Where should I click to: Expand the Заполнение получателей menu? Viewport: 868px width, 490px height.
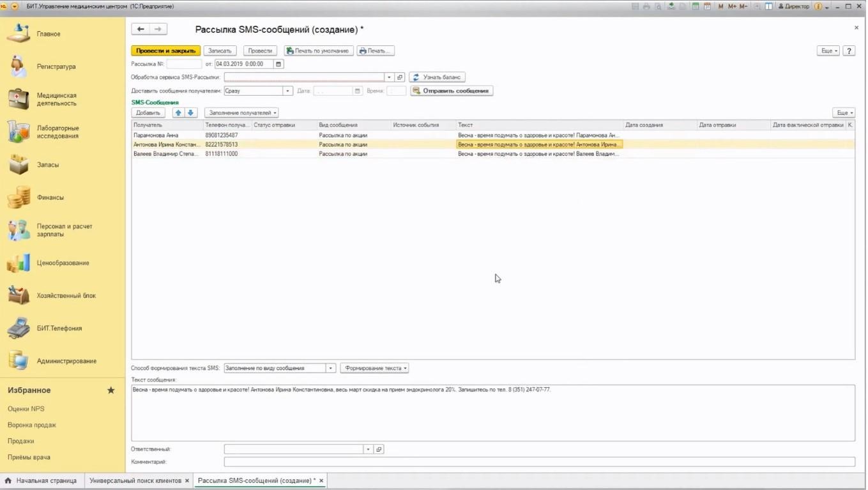pos(241,112)
